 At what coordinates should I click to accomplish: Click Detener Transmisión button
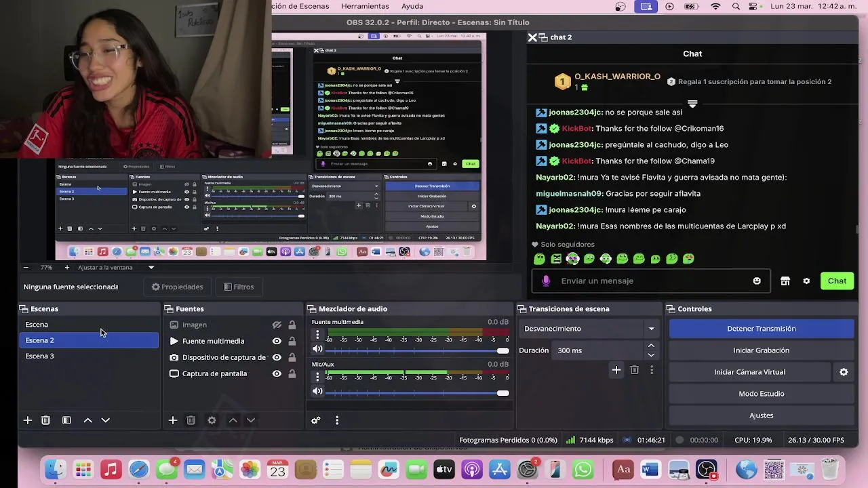coord(762,329)
